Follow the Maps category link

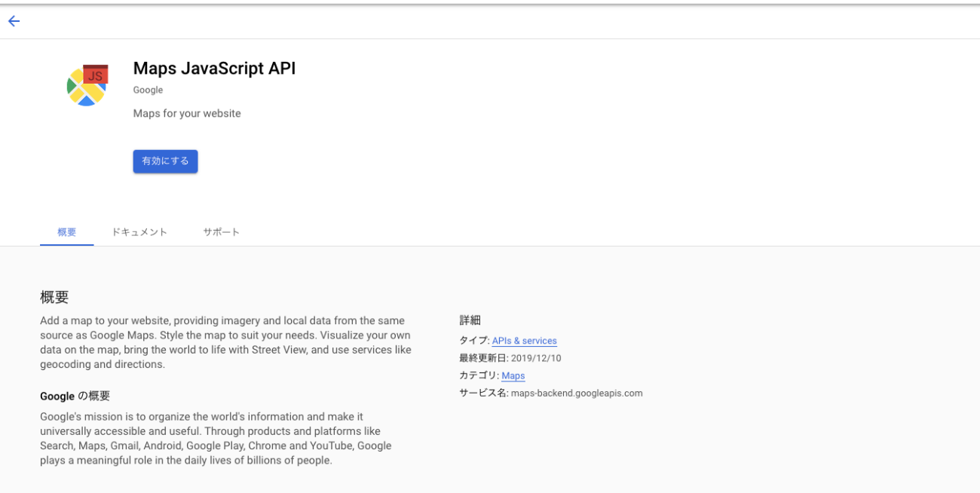pyautogui.click(x=513, y=375)
